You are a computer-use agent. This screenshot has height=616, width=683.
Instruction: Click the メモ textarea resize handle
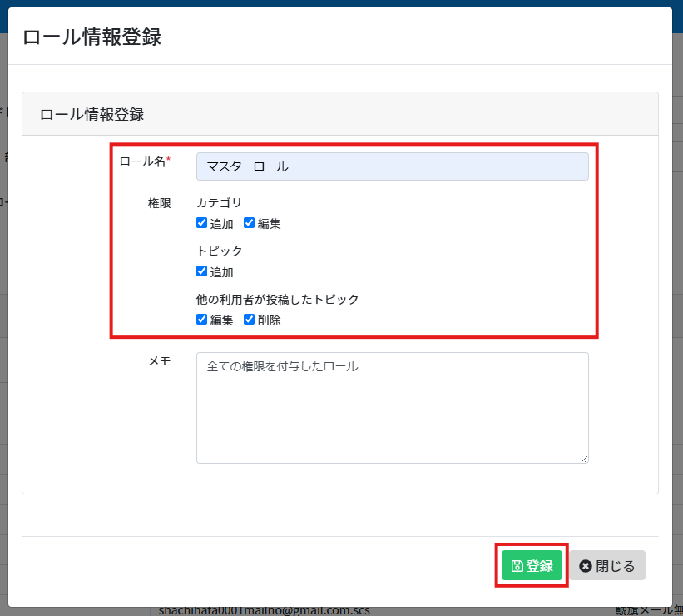point(584,459)
